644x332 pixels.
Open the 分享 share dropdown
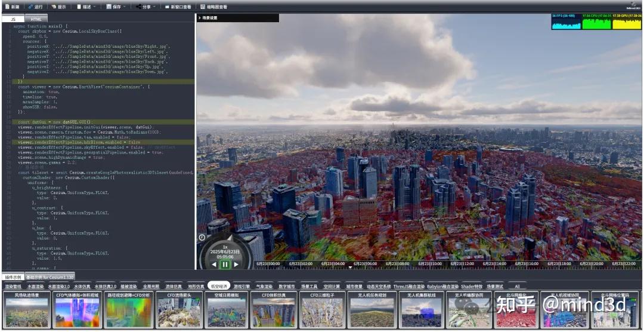coord(146,7)
